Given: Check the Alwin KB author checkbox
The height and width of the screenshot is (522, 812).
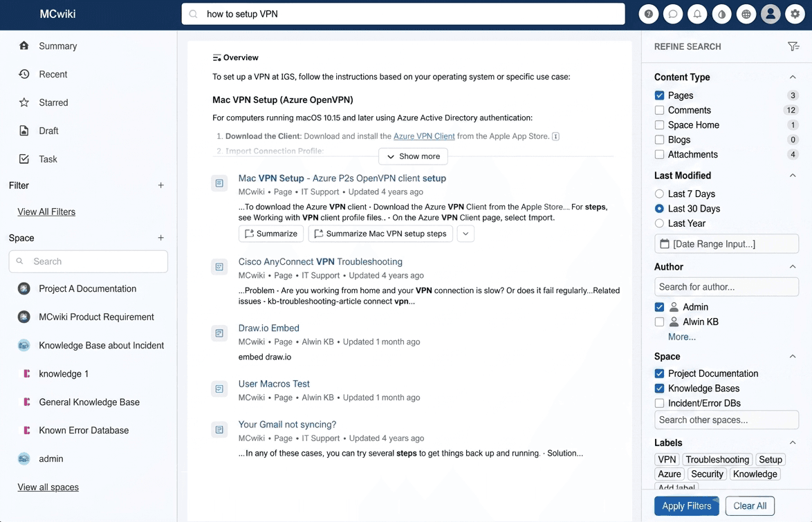Looking at the screenshot, I should (659, 321).
